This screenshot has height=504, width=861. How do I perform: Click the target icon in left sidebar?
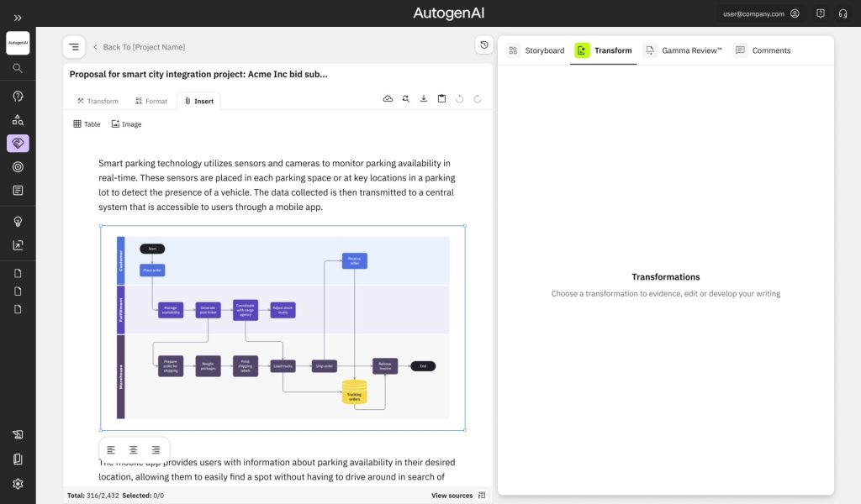(x=18, y=167)
